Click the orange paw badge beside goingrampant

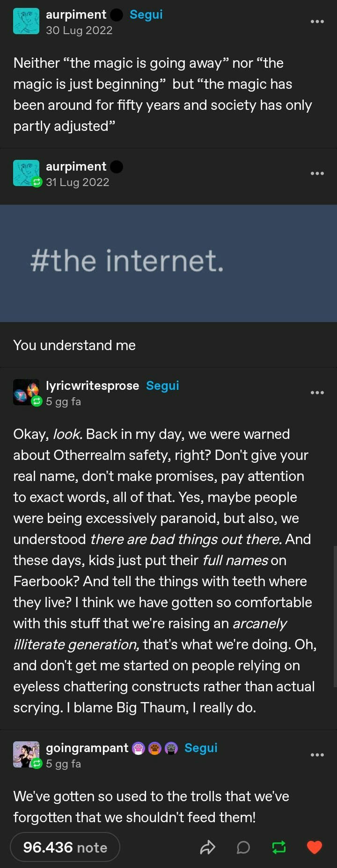coord(155,748)
